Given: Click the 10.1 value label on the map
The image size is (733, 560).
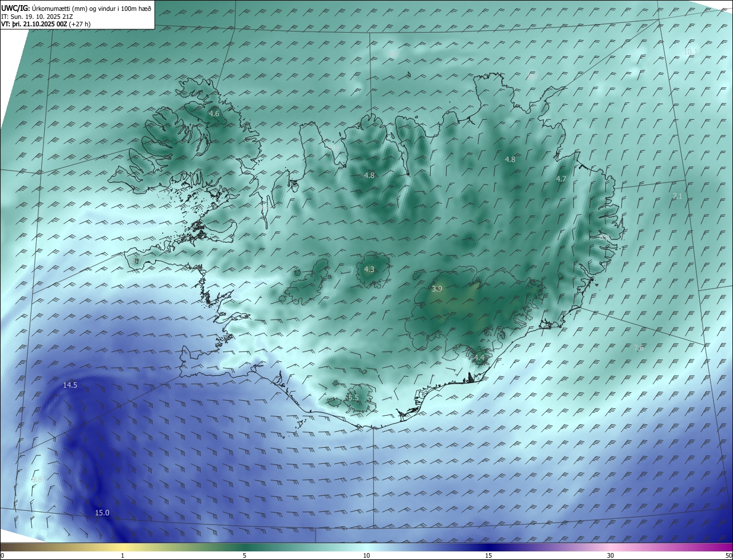Looking at the screenshot, I should pos(691,52).
